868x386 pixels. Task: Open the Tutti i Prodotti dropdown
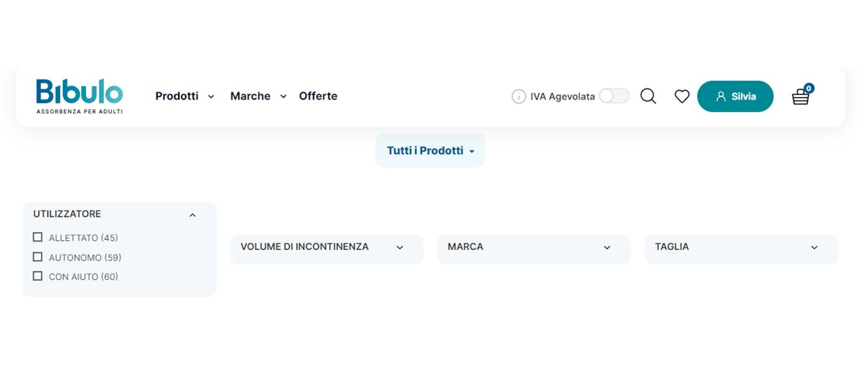[x=430, y=150]
